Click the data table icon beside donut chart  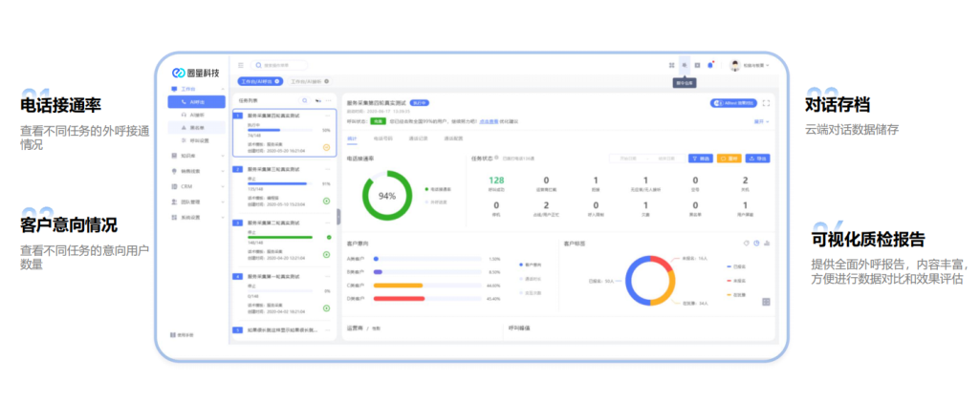766,302
